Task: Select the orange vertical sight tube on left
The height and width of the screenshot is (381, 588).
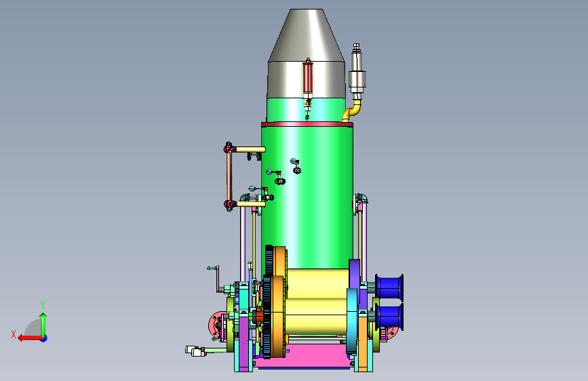Action: pyautogui.click(x=229, y=177)
